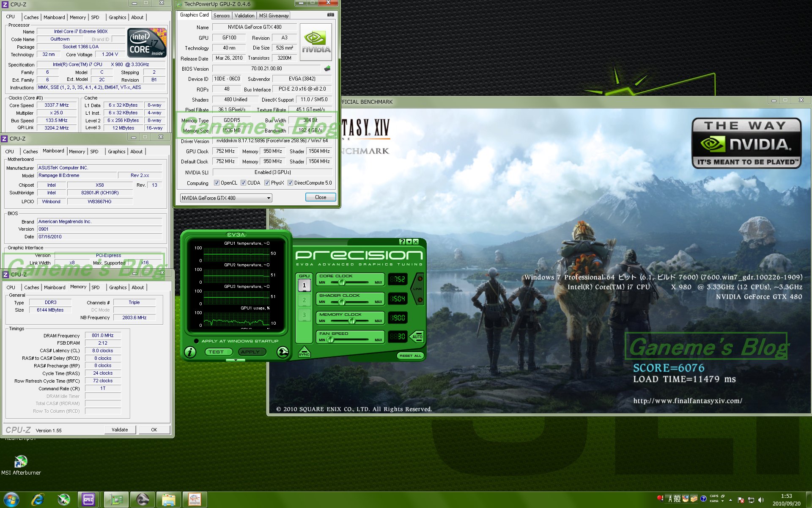
Task: Enable Apply at Windows Startup option
Action: pos(196,341)
